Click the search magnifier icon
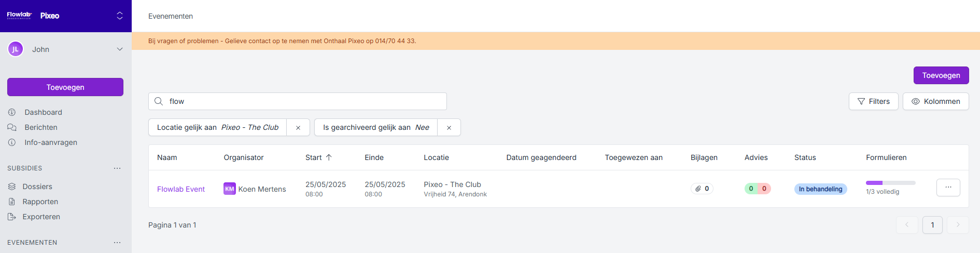 (x=159, y=101)
